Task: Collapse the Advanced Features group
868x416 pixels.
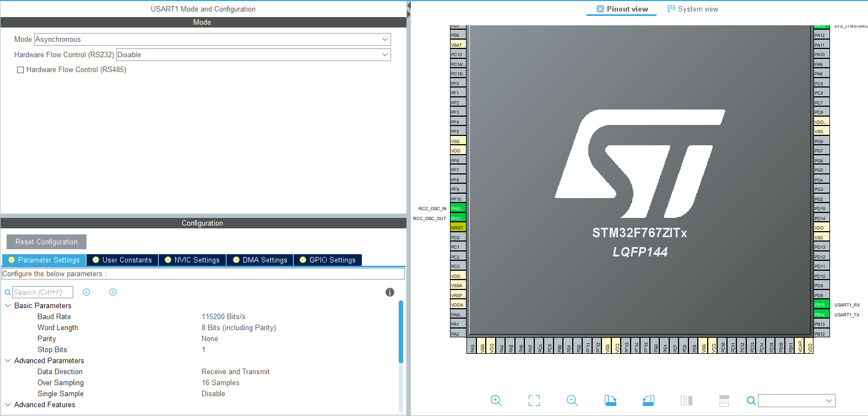Action: 8,404
